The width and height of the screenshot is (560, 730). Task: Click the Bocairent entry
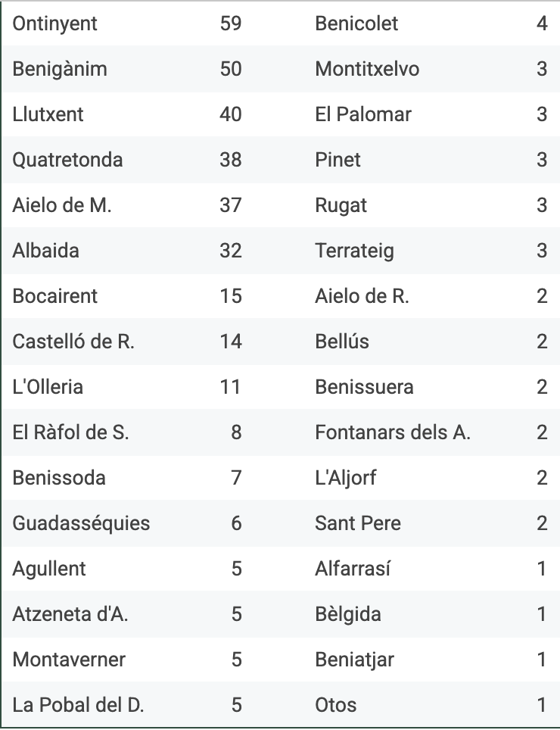coord(55,296)
